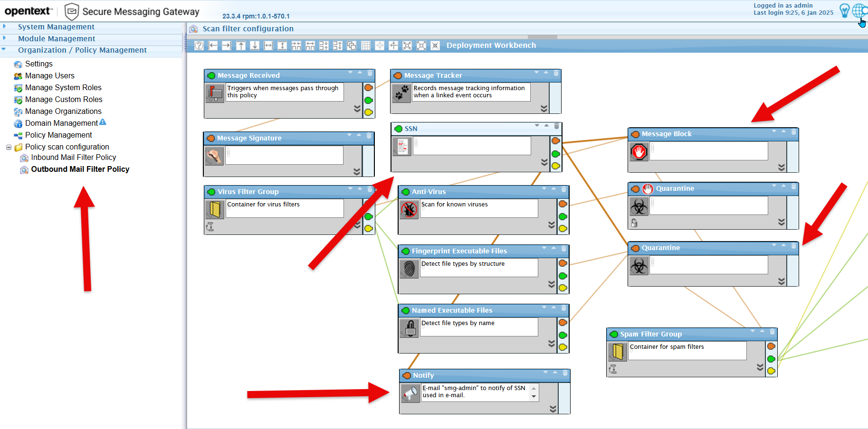Open Manage Custom Roles in the sidebar
868x429 pixels.
(64, 100)
